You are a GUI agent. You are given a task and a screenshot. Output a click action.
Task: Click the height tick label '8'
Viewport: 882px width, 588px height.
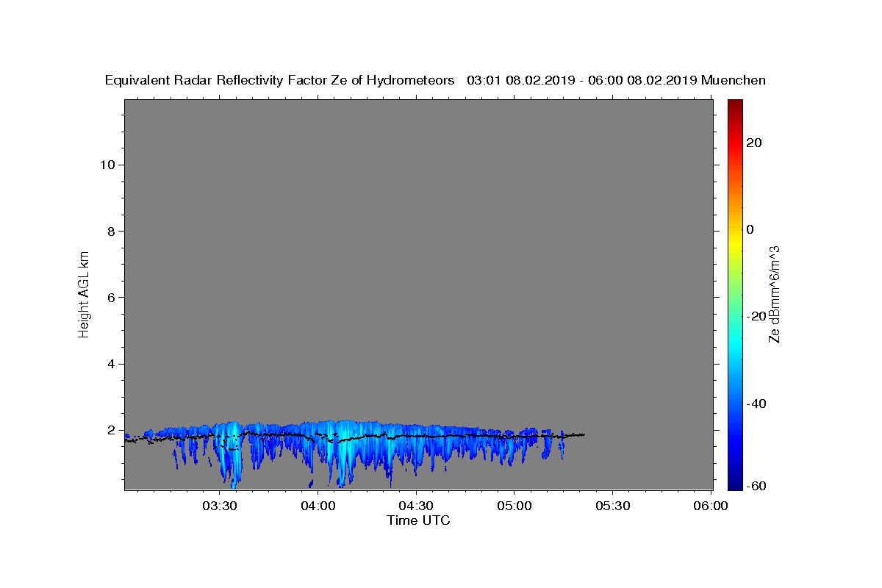coord(110,231)
